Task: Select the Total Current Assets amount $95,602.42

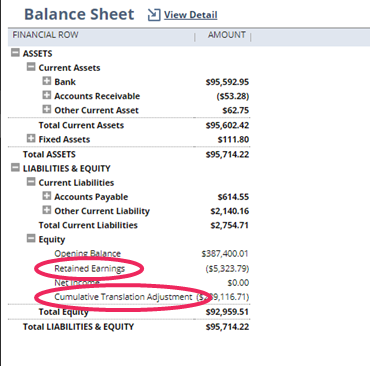Action: [227, 125]
